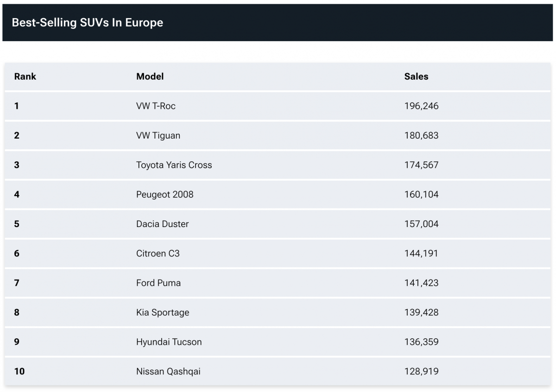The height and width of the screenshot is (392, 556).
Task: Select the 128,919 sales value
Action: [x=421, y=372]
